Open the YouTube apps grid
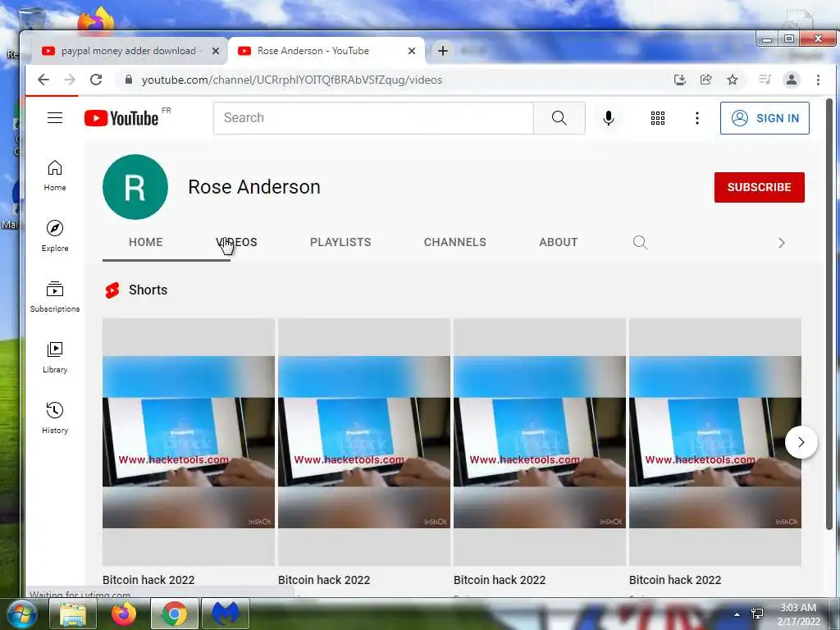840x630 pixels. 658,118
